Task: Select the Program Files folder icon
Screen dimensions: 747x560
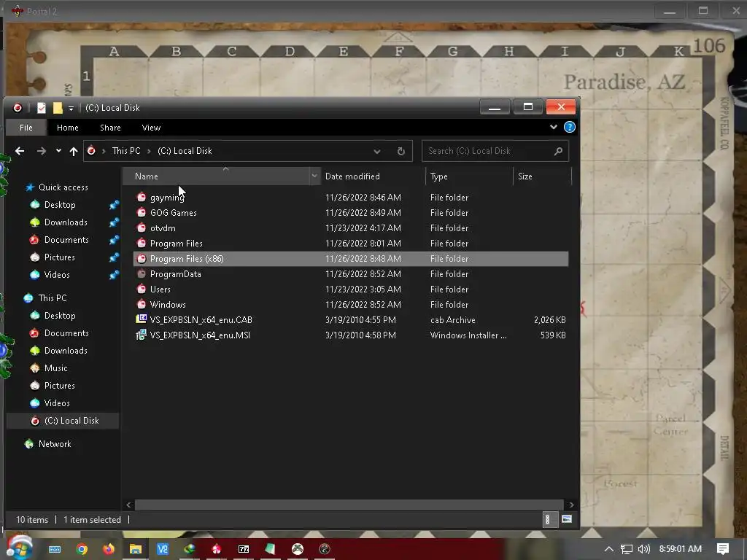Action: (141, 244)
